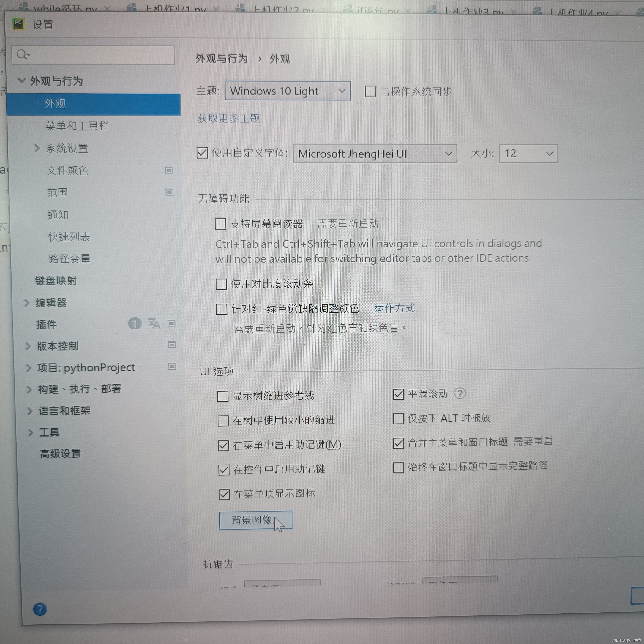Disable 平滑滚动 checkbox
The width and height of the screenshot is (644, 644).
[x=398, y=394]
